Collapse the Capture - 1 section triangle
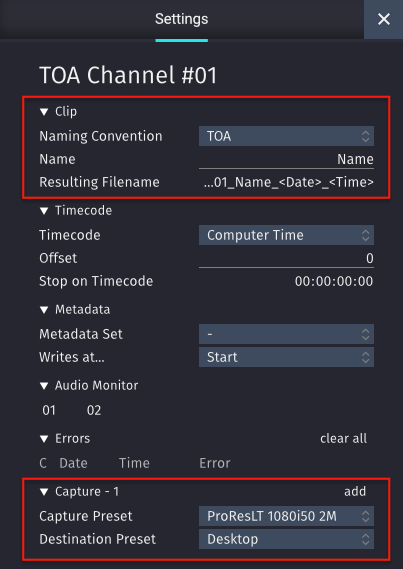This screenshot has width=403, height=569. [44, 492]
